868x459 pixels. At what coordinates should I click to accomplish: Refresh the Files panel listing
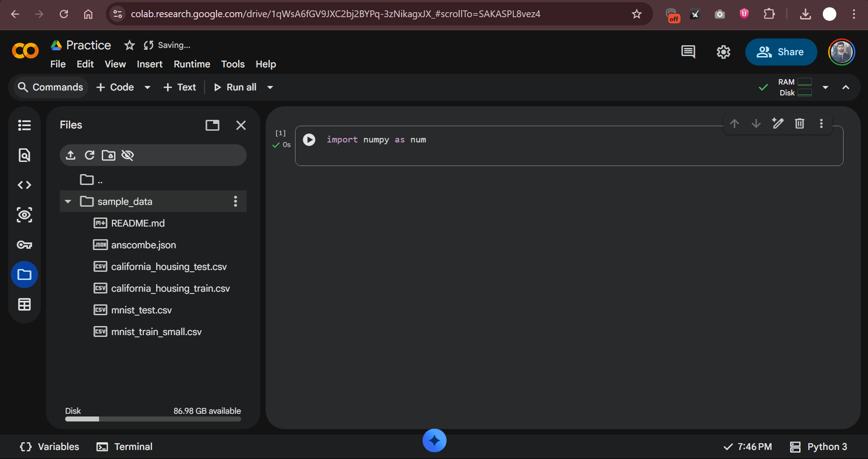point(90,155)
